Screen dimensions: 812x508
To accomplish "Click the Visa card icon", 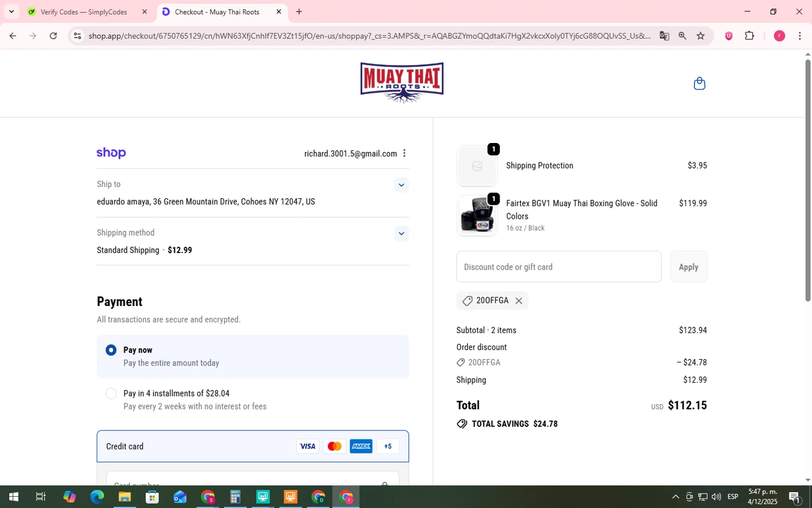I will [x=307, y=446].
